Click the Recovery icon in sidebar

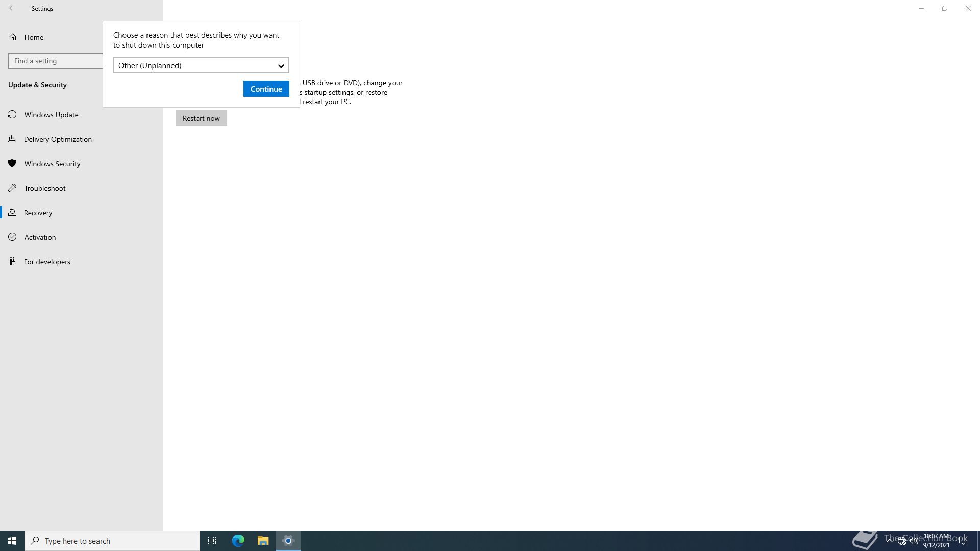[12, 213]
